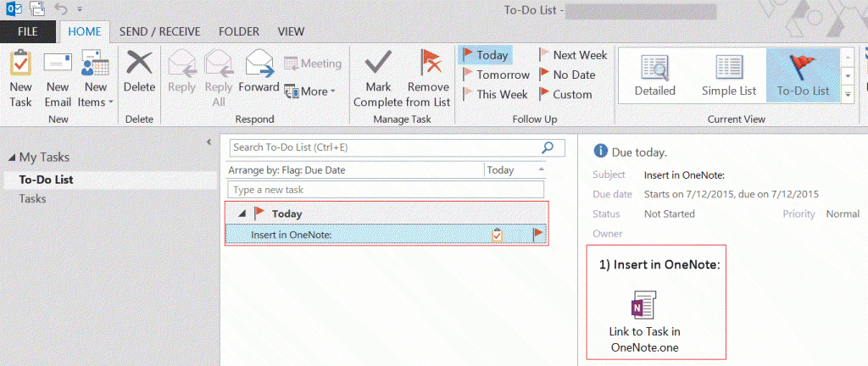868x366 pixels.
Task: Create a New Task
Action: pos(21,79)
